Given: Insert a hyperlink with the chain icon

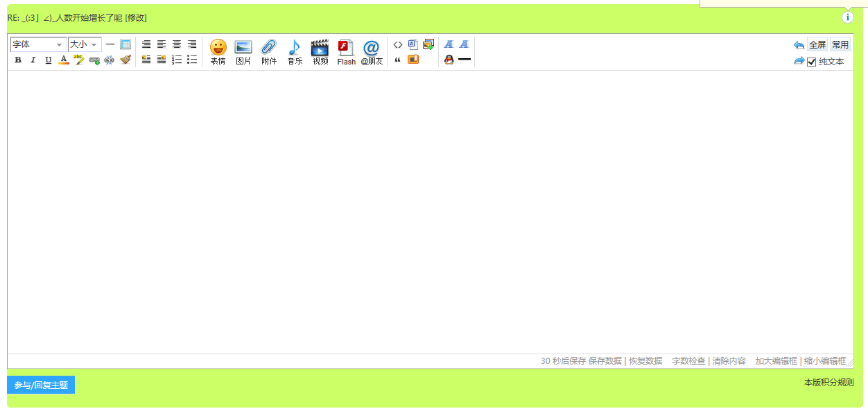Looking at the screenshot, I should click(94, 60).
